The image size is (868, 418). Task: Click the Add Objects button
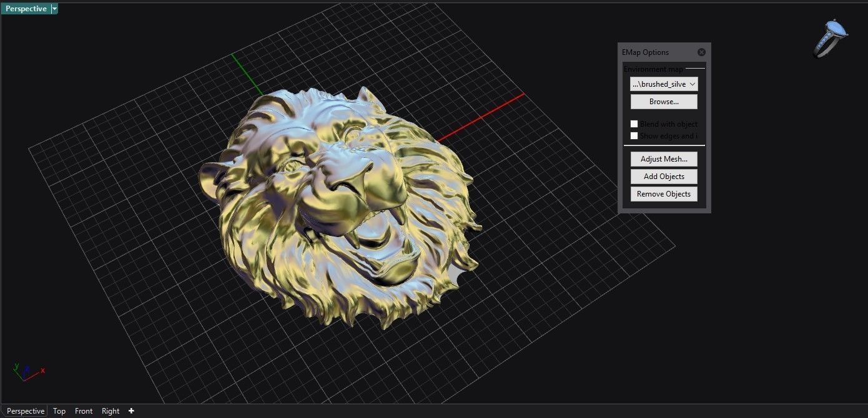point(664,177)
